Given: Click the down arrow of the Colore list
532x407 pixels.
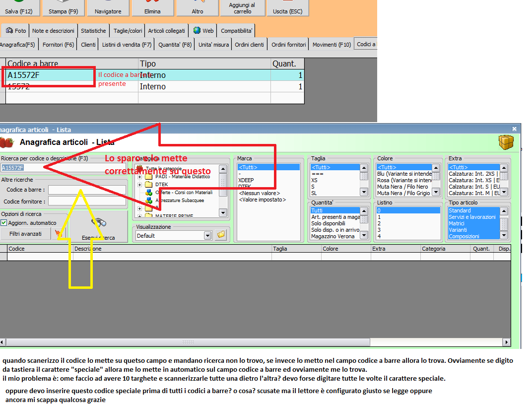Looking at the screenshot, I should click(436, 192).
